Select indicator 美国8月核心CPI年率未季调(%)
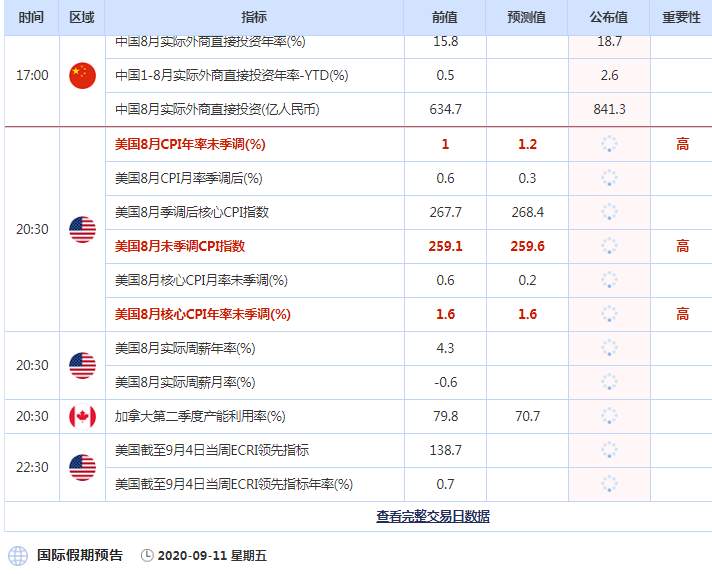The height and width of the screenshot is (574, 712). (x=203, y=314)
